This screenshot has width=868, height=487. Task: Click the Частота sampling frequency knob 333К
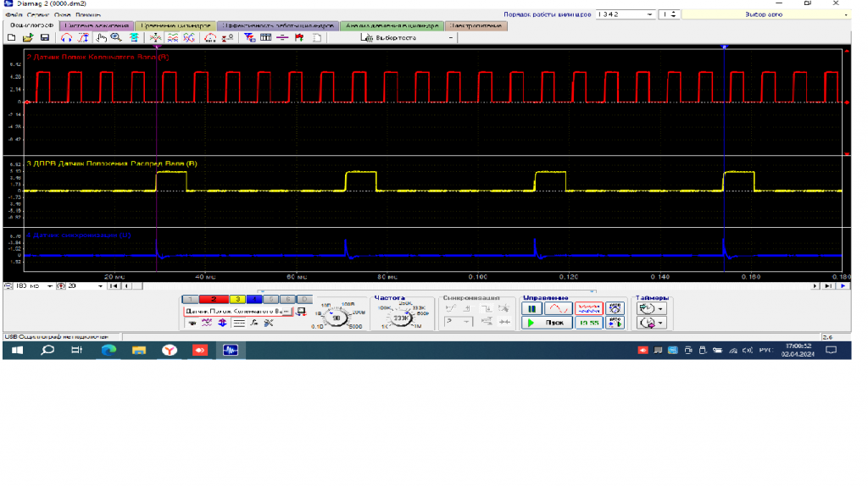pos(400,318)
